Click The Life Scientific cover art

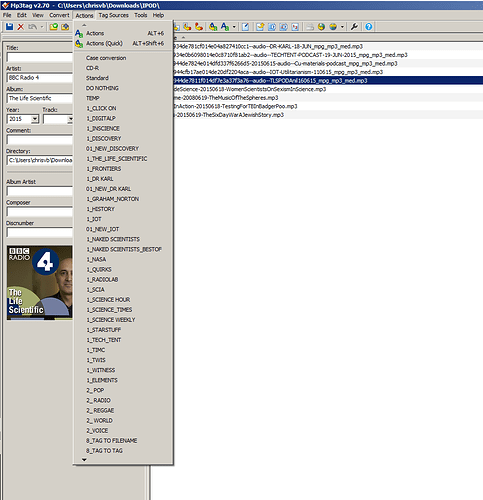coord(39,283)
